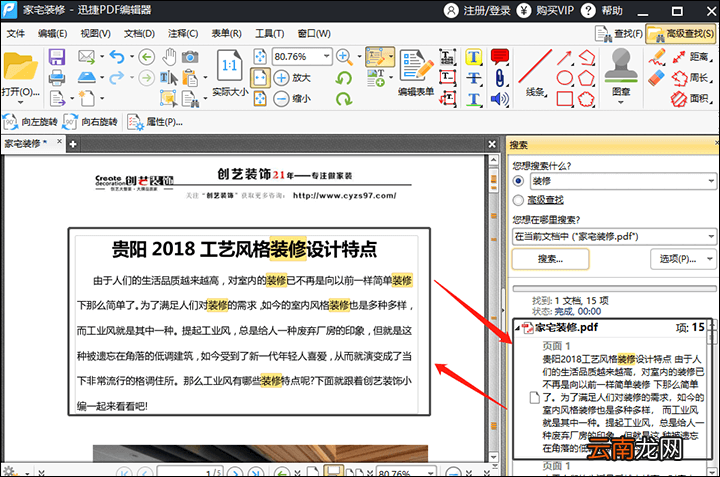
Task: Measure area with 面积 tool
Action: (x=692, y=98)
